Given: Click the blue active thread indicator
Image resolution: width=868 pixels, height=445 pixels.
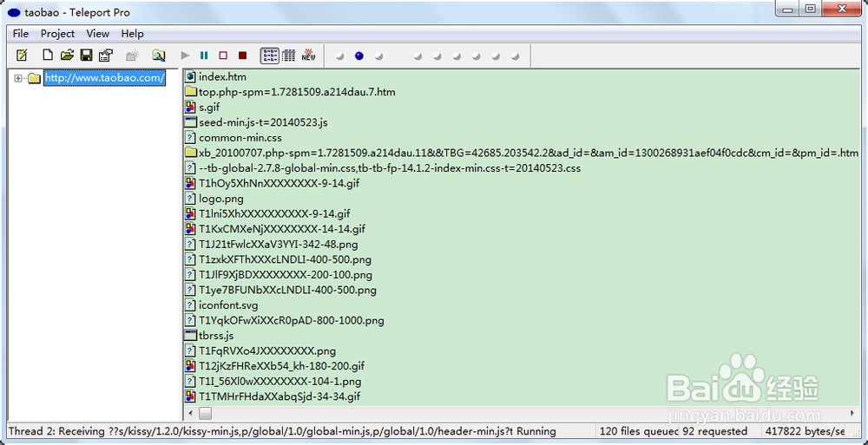Looking at the screenshot, I should (358, 56).
